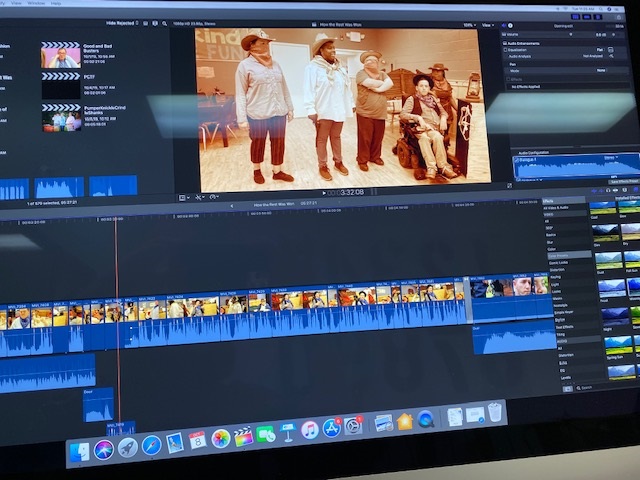The height and width of the screenshot is (480, 640).
Task: Select the Blur effects category
Action: click(550, 242)
